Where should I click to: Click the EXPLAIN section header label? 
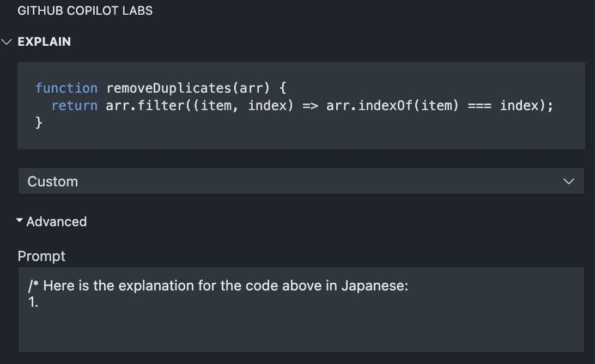pos(44,41)
